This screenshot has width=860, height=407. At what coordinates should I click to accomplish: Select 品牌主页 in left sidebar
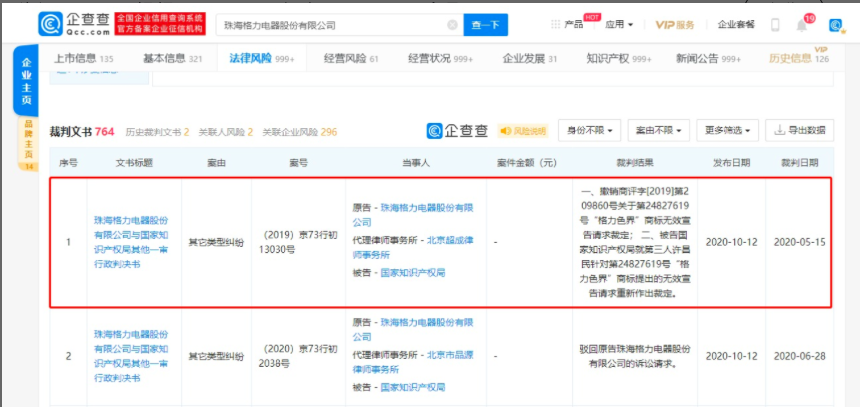(28, 140)
